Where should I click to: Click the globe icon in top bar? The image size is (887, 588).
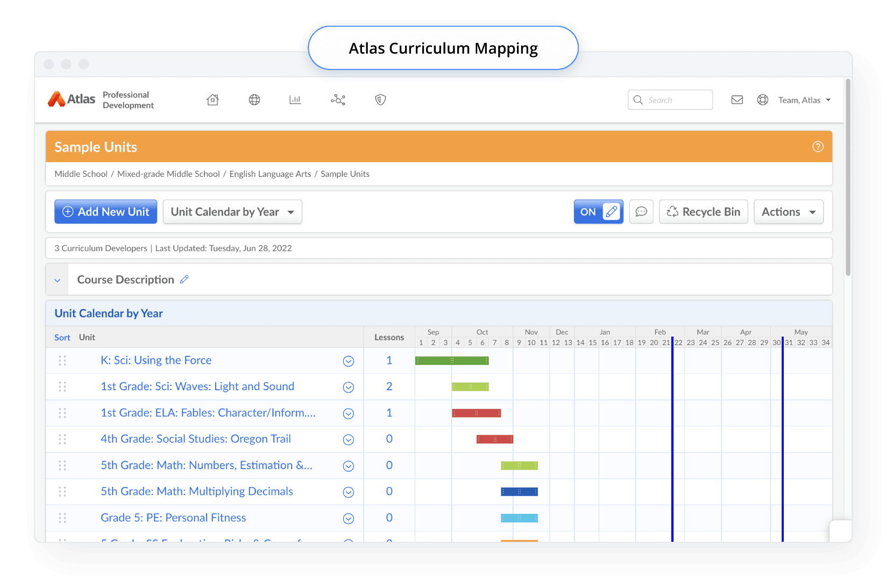click(254, 100)
